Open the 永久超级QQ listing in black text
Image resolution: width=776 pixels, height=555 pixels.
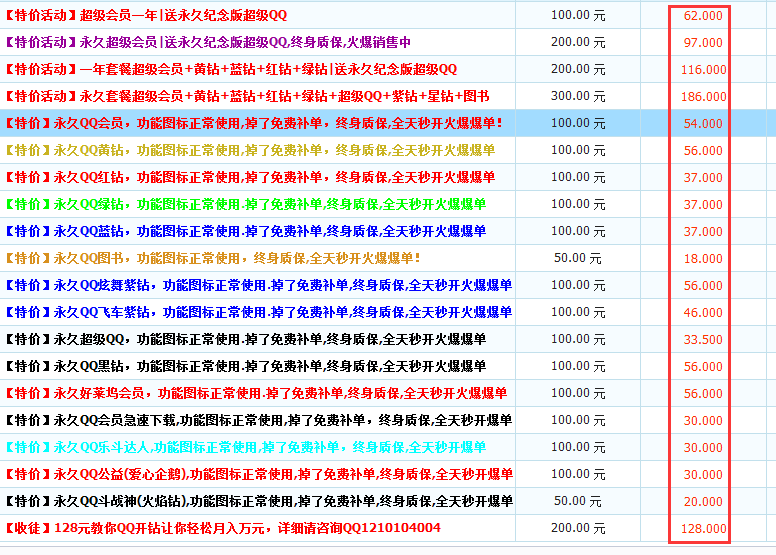pos(246,339)
